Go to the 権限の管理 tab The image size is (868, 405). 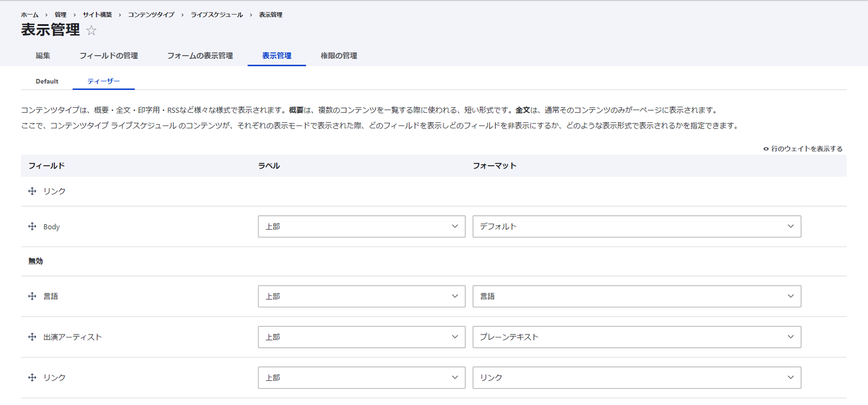pos(339,55)
